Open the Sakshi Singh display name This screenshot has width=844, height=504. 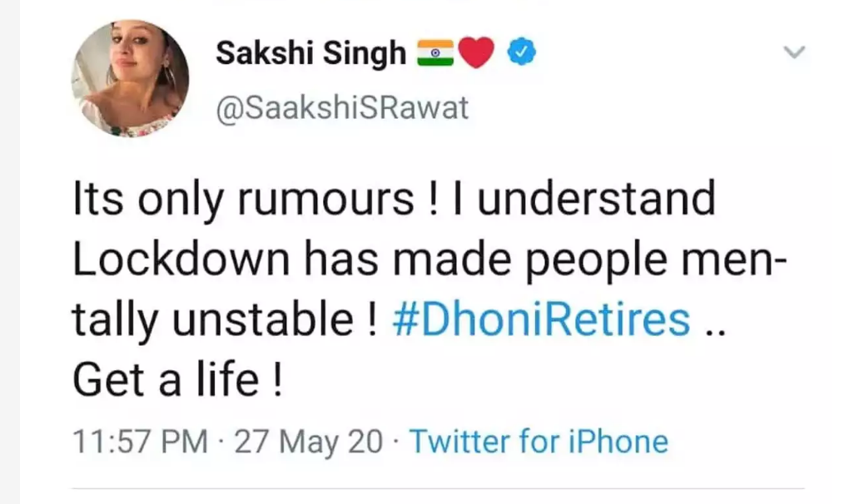click(x=310, y=54)
